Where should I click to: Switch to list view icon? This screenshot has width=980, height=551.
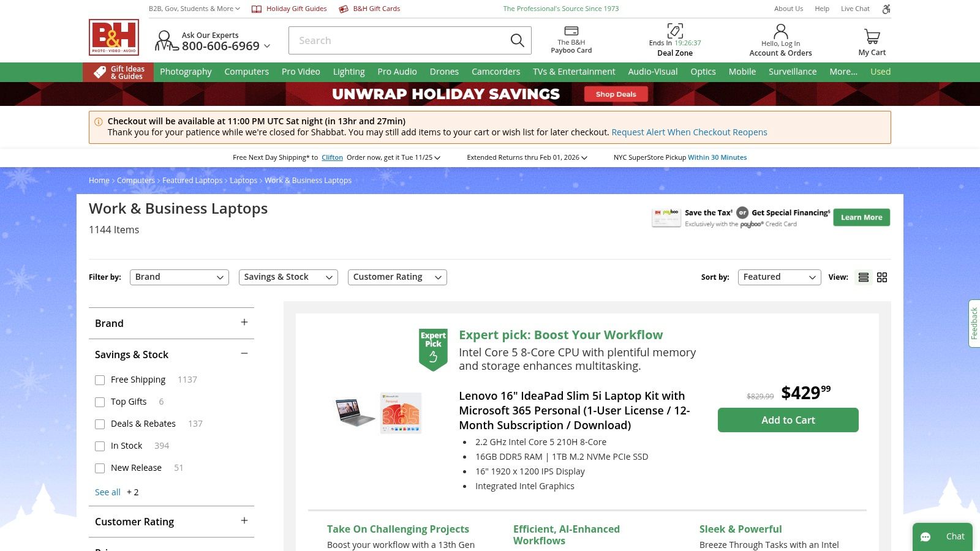click(x=864, y=277)
